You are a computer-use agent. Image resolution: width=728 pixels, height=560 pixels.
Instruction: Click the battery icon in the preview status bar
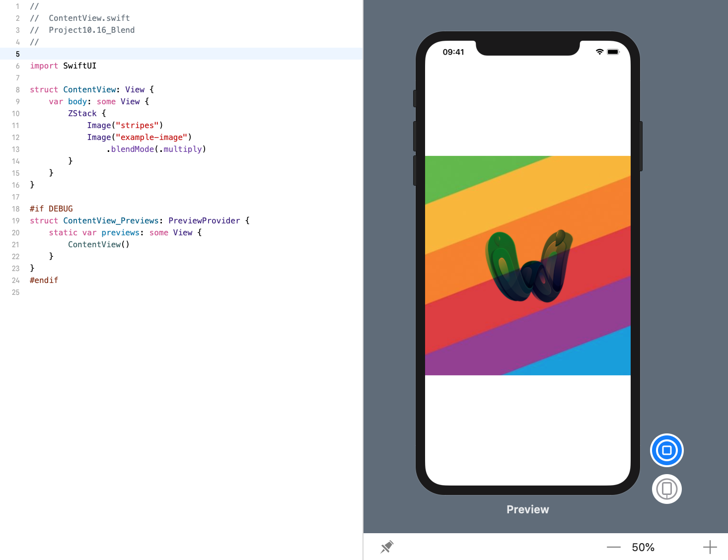(613, 52)
